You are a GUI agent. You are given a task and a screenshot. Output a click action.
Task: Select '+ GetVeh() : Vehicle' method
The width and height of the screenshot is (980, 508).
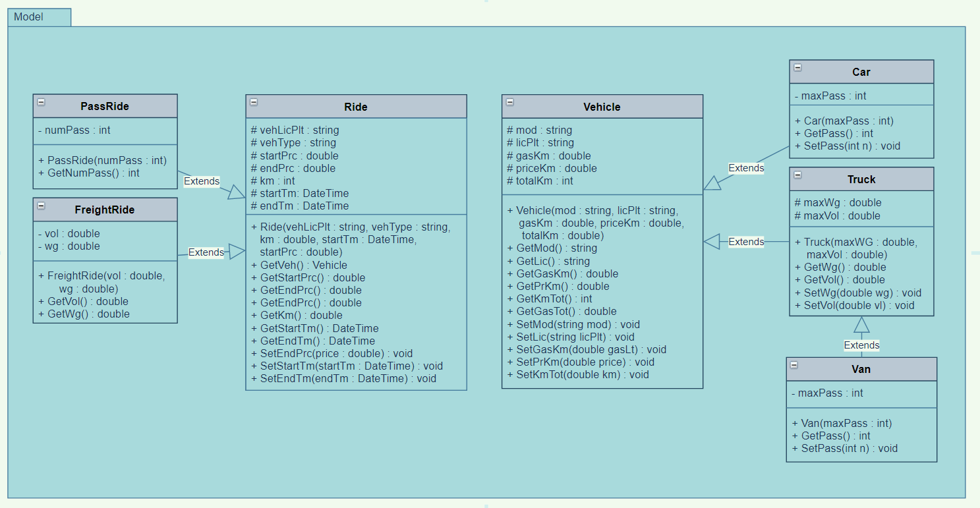[299, 265]
